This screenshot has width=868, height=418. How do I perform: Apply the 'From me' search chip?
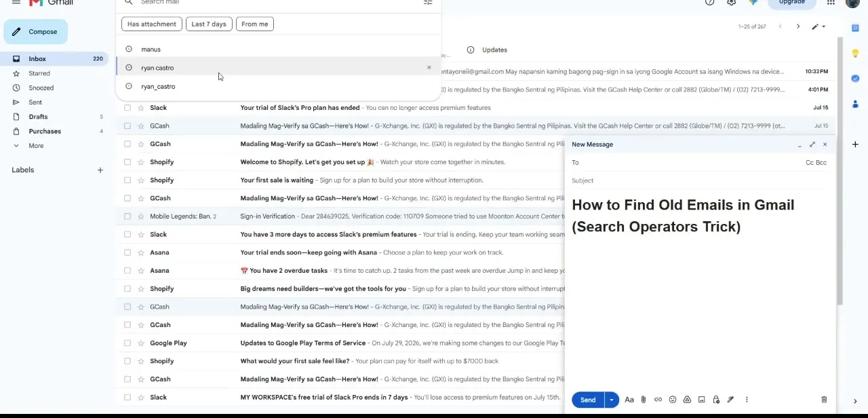point(255,24)
